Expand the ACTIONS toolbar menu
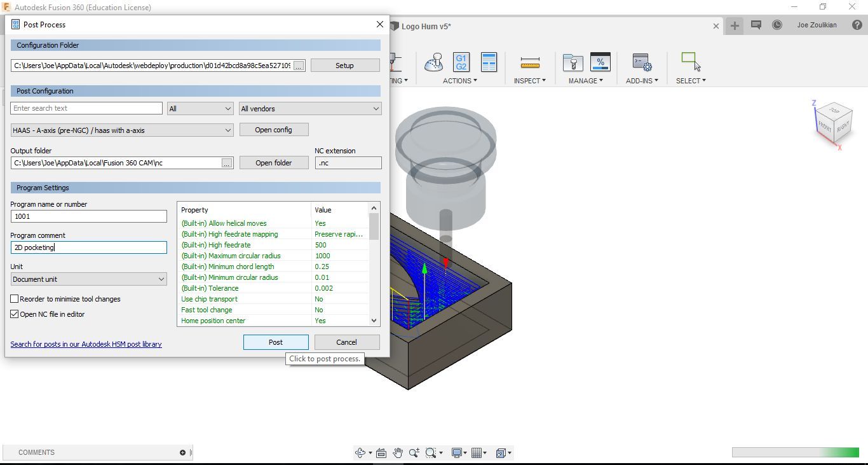 coord(460,81)
